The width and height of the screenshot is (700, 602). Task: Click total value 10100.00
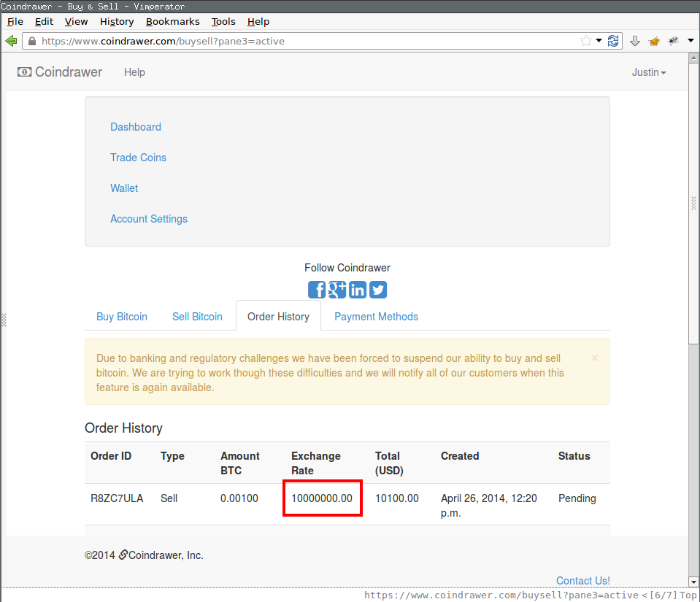click(397, 498)
